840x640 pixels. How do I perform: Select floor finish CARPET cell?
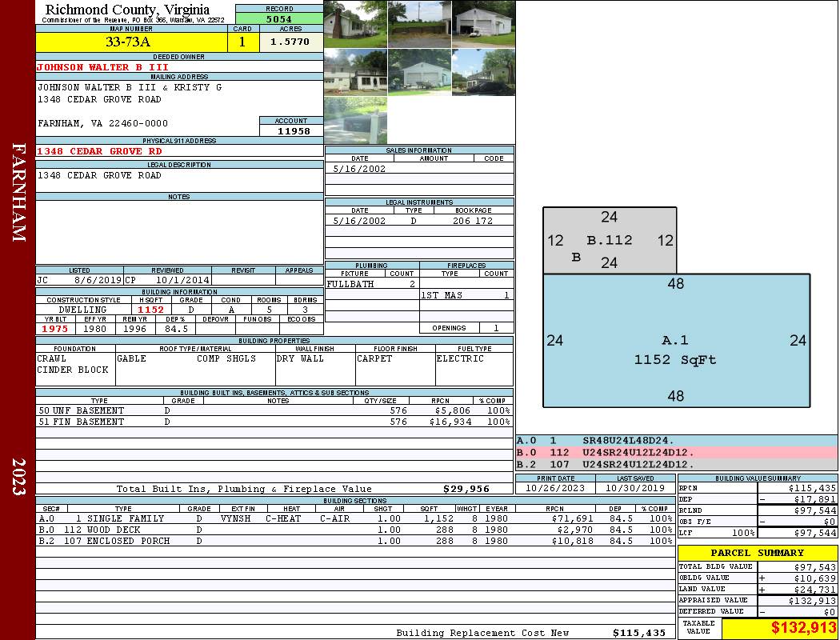point(395,369)
